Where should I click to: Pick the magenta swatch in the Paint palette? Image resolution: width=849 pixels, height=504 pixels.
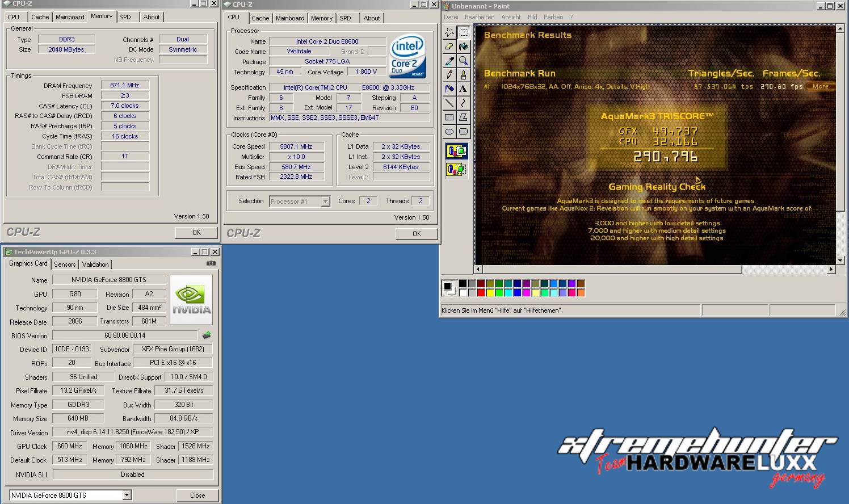[526, 293]
